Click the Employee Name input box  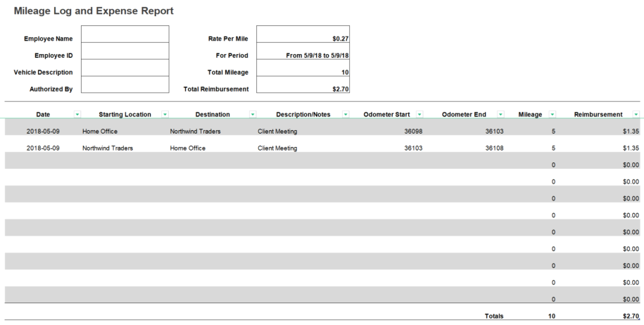[125, 34]
